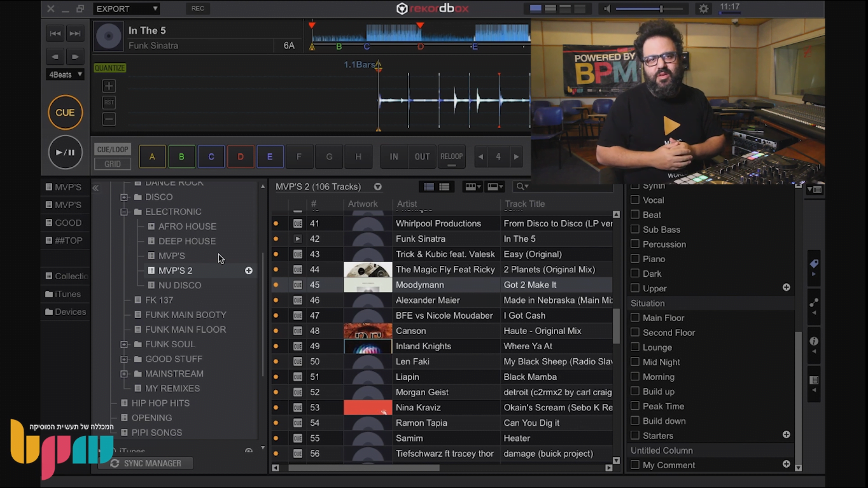The image size is (868, 488).
Task: Select ##TOP shortcut playlist
Action: (x=64, y=241)
